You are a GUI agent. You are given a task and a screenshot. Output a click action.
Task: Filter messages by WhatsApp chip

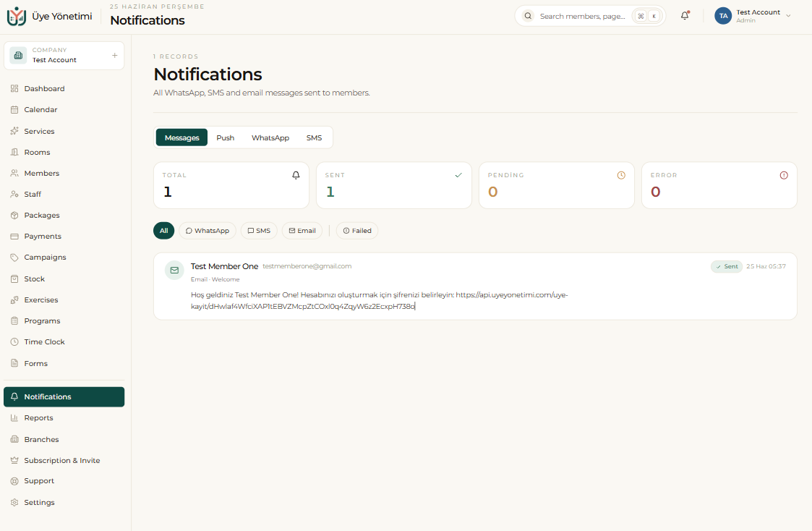(207, 231)
